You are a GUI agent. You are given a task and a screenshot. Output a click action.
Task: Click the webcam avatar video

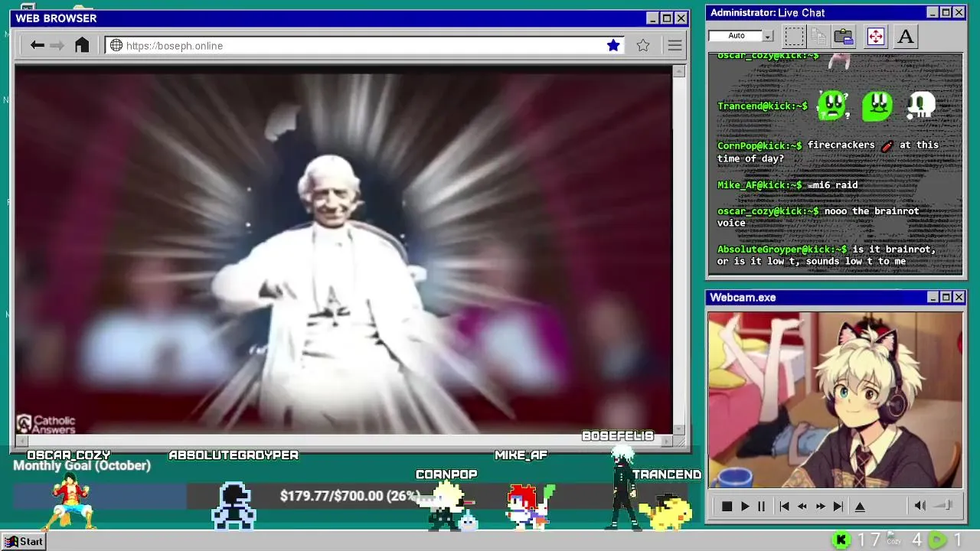point(835,399)
